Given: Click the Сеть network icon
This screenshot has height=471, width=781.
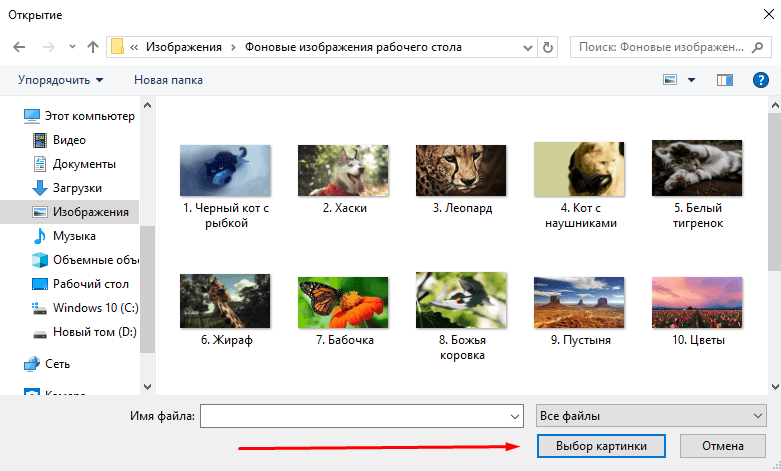Looking at the screenshot, I should pyautogui.click(x=31, y=364).
